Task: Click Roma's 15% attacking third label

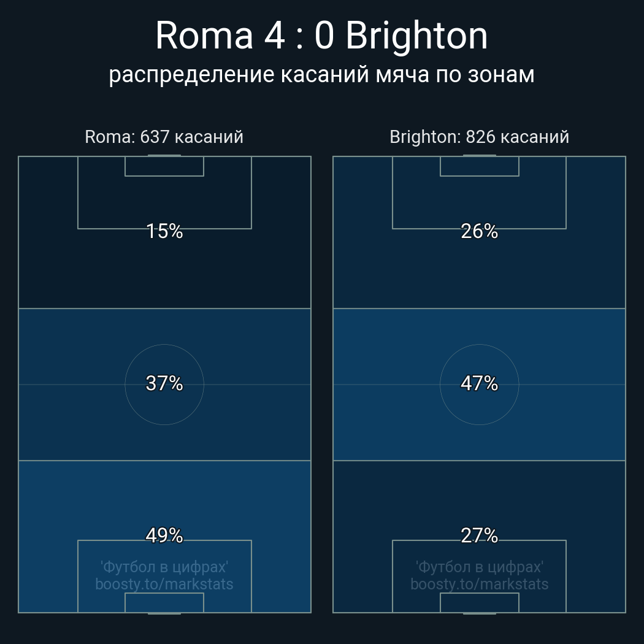Action: (x=164, y=231)
